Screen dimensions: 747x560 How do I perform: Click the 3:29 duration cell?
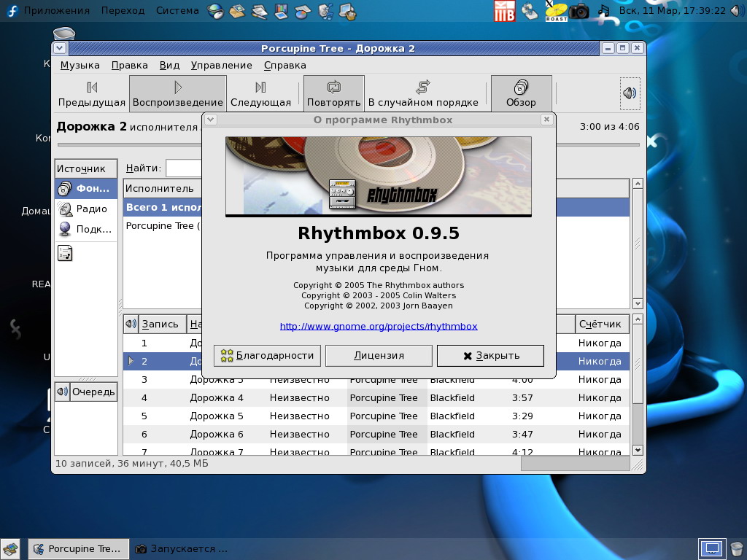[x=522, y=416]
